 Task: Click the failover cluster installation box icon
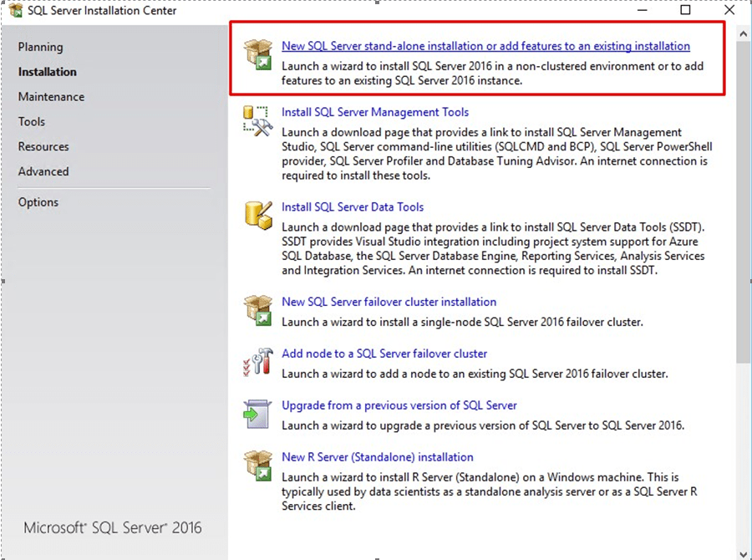[x=257, y=309]
